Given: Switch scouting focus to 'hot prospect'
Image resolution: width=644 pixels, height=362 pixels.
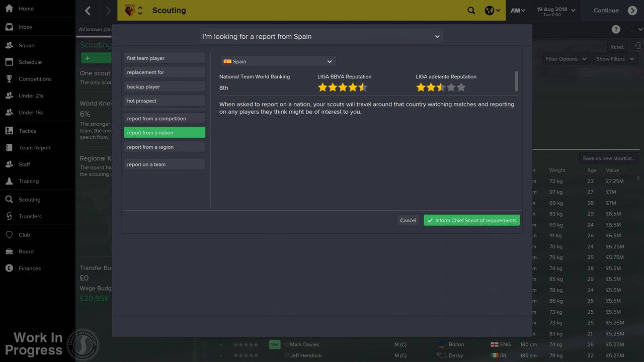Looking at the screenshot, I should pos(164,101).
